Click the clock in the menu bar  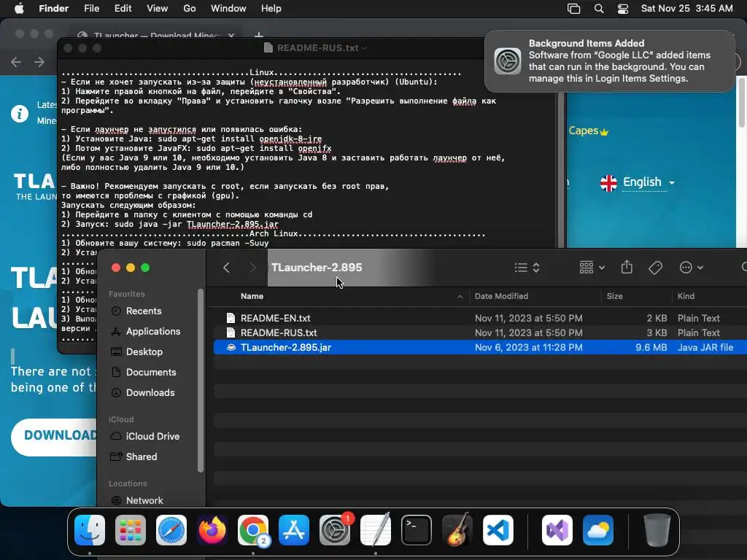click(x=686, y=9)
